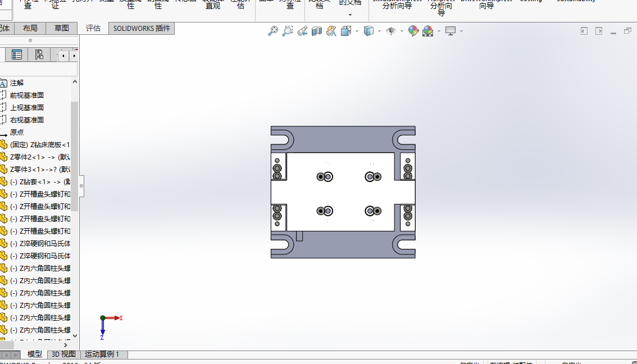The height and width of the screenshot is (364, 637).
Task: Expand the Display Style dropdown arrow
Action: click(x=379, y=31)
